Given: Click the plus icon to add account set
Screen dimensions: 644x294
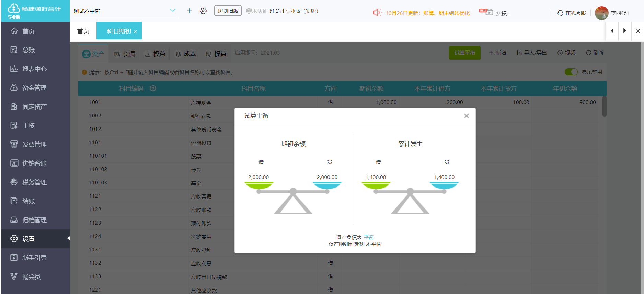Looking at the screenshot, I should click(189, 11).
